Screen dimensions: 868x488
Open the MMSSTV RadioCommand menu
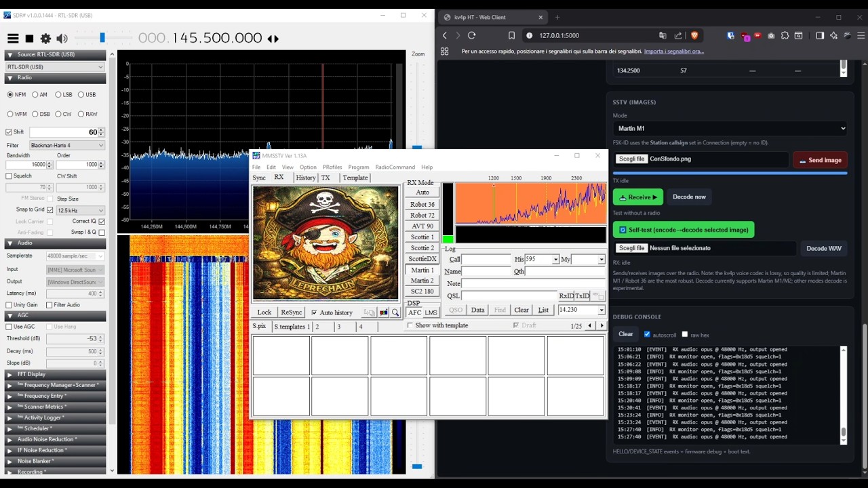395,167
